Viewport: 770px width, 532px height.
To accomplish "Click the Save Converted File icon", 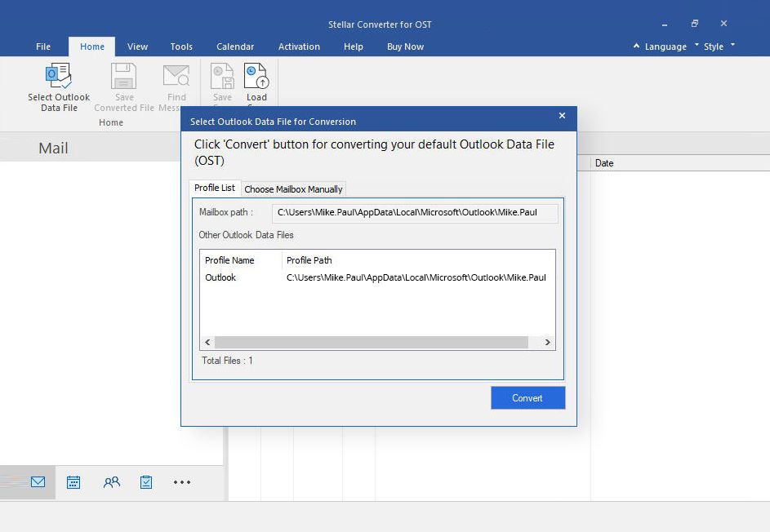I will [124, 78].
